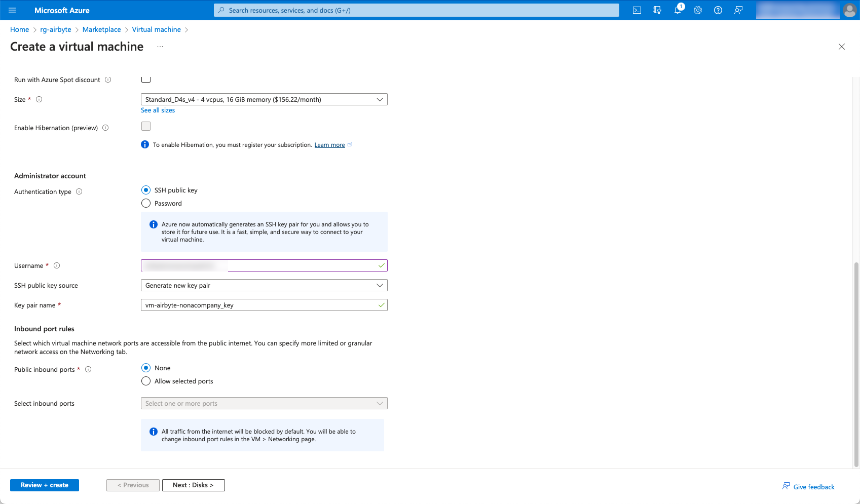
Task: Tick the Run with Azure Spot discount checkbox
Action: tap(146, 79)
